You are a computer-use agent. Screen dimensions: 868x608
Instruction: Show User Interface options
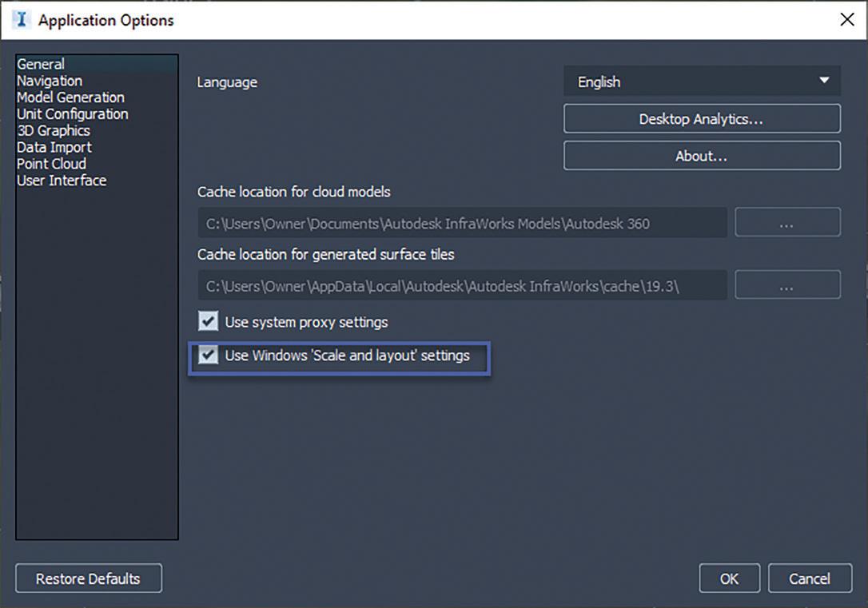coord(62,181)
